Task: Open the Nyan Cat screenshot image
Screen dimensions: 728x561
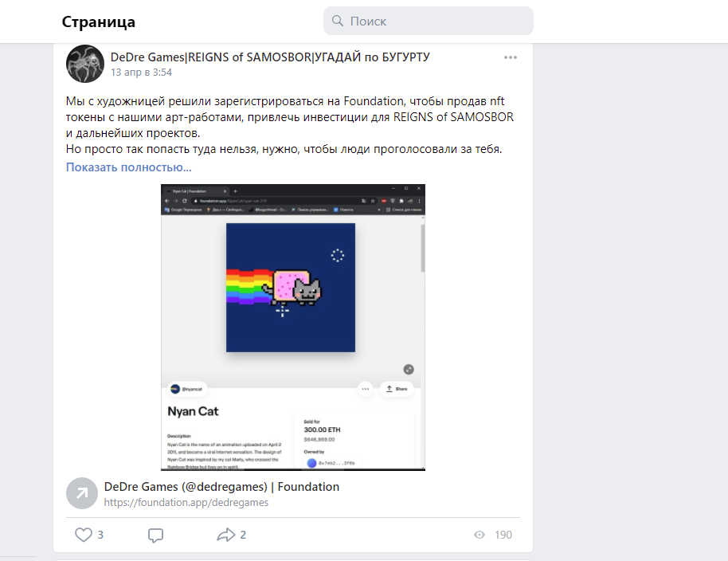Action: tap(293, 328)
